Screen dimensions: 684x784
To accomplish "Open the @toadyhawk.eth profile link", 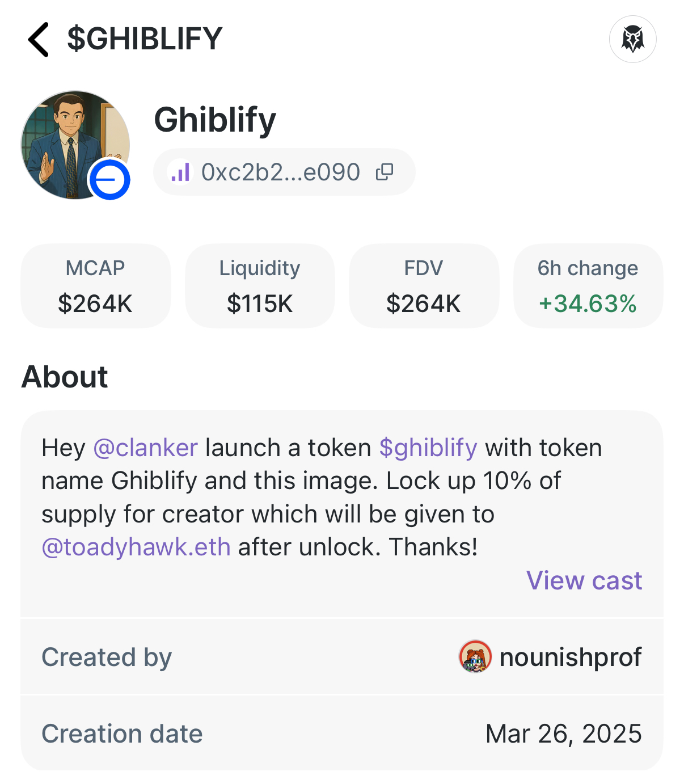I will click(136, 547).
